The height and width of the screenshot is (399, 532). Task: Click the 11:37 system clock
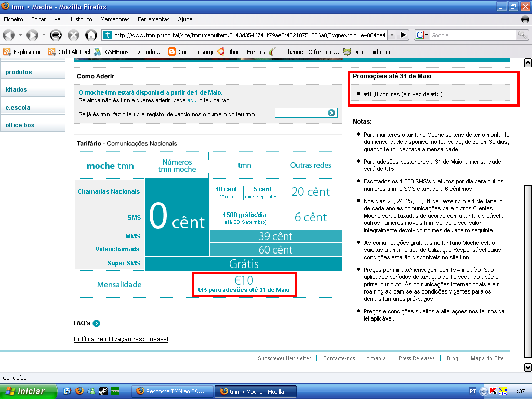coord(517,391)
